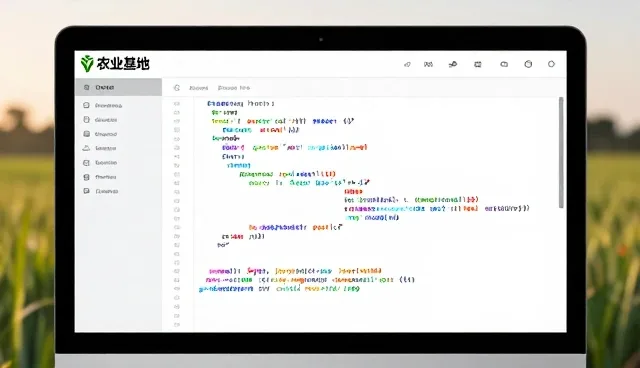Viewport: 640px width, 368px height.
Task: Open the last sidebar item with the speech bubble icon
Action: [x=118, y=191]
